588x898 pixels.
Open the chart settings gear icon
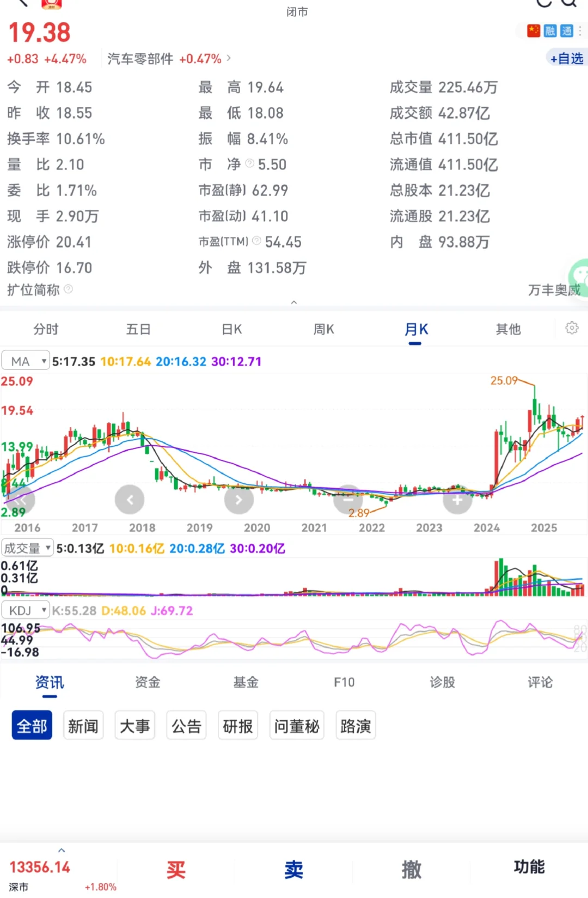572,328
